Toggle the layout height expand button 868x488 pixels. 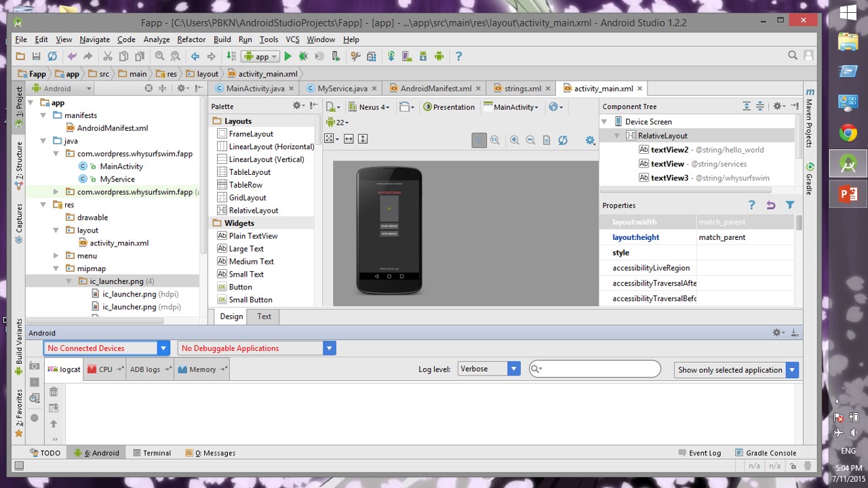tap(363, 139)
